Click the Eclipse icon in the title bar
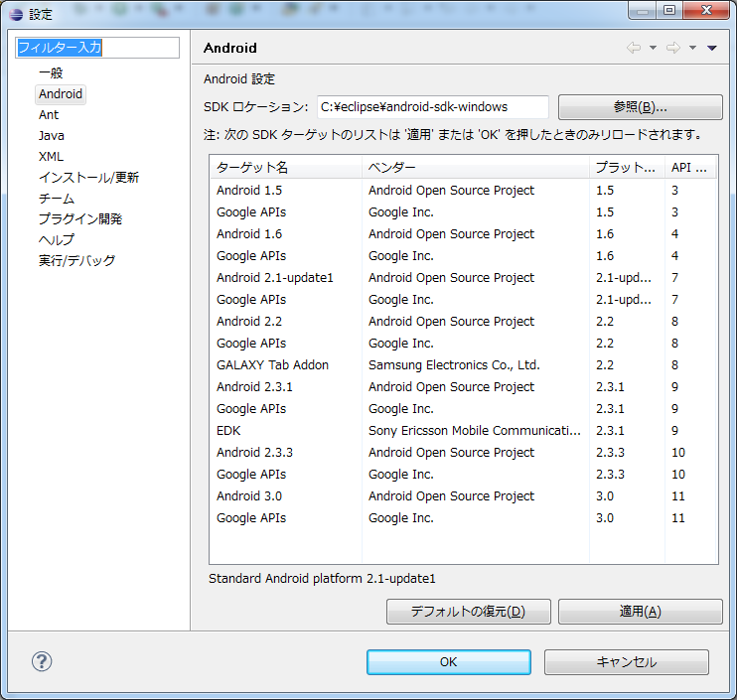 [x=16, y=14]
